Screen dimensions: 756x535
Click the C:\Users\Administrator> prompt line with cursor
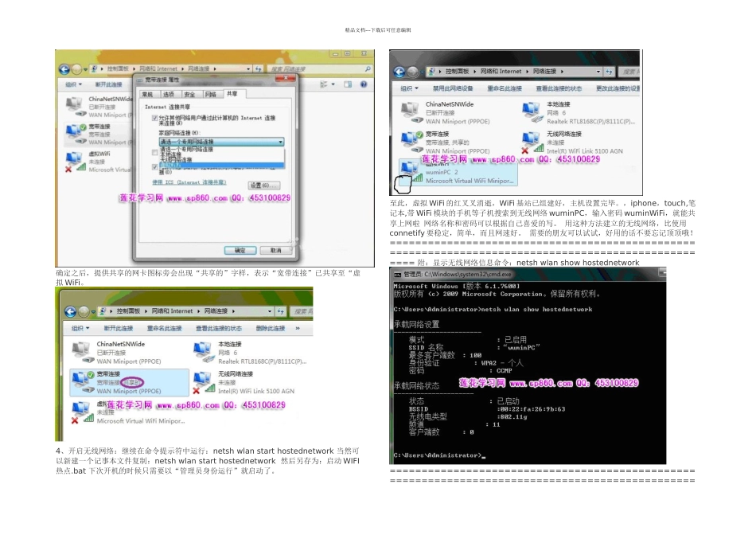(440, 455)
